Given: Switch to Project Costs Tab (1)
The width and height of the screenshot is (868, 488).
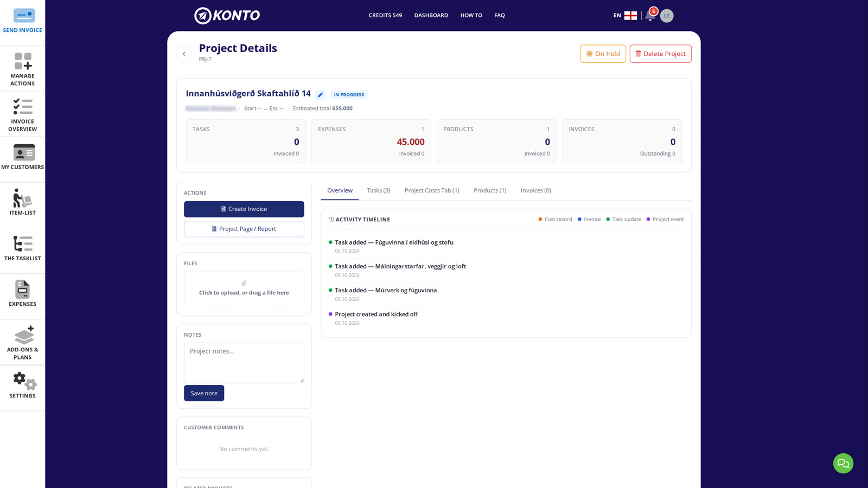Looking at the screenshot, I should point(432,190).
